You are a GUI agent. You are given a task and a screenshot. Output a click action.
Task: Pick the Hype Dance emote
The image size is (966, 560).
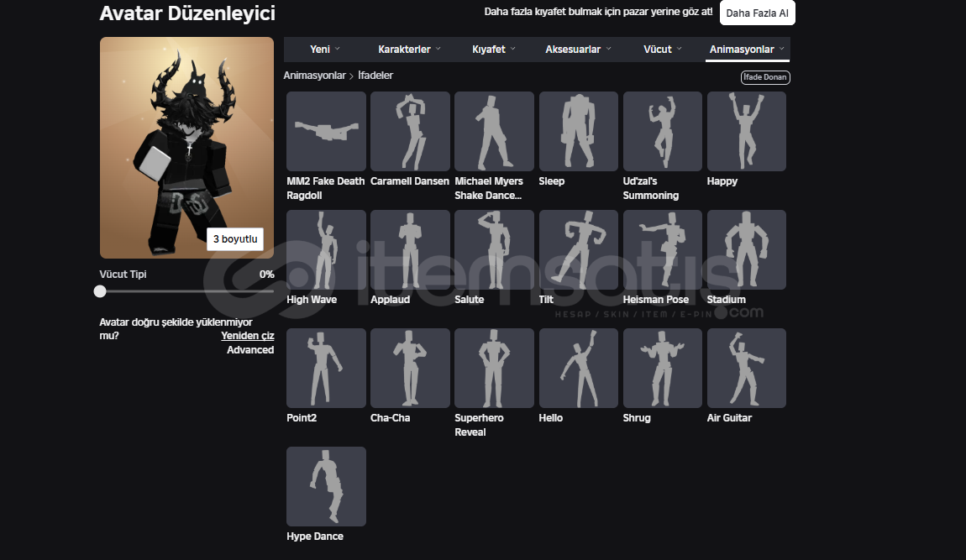[326, 486]
